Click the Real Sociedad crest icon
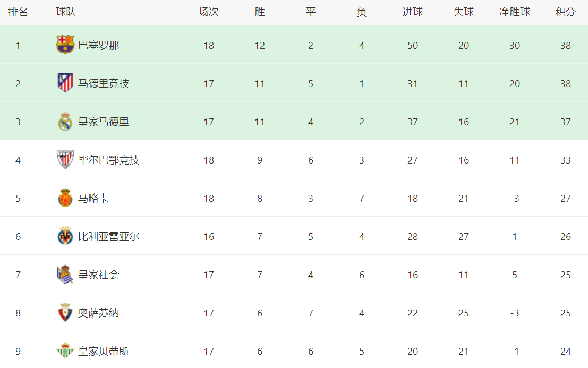The width and height of the screenshot is (588, 368). tap(65, 274)
